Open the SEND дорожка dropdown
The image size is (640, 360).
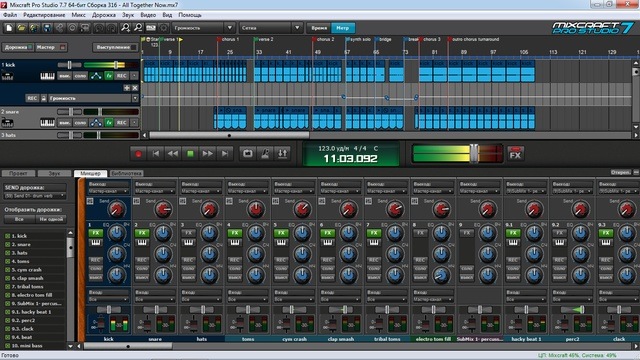click(35, 196)
